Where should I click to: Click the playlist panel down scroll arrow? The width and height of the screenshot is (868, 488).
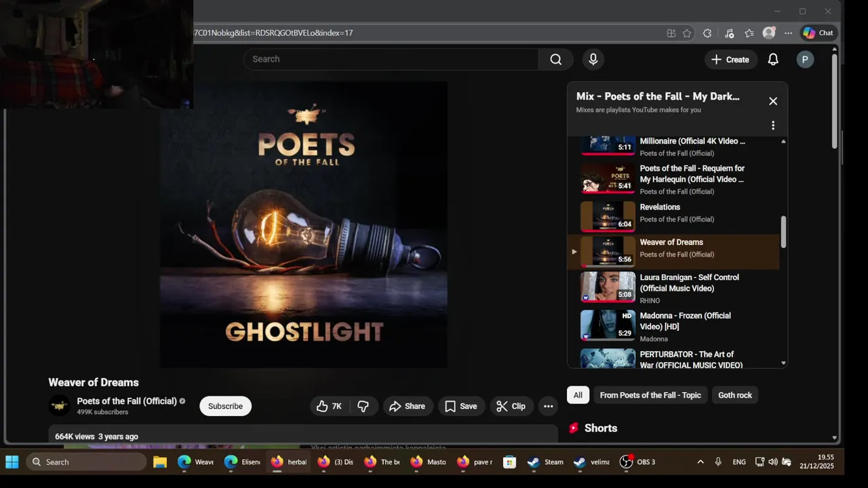pyautogui.click(x=783, y=363)
